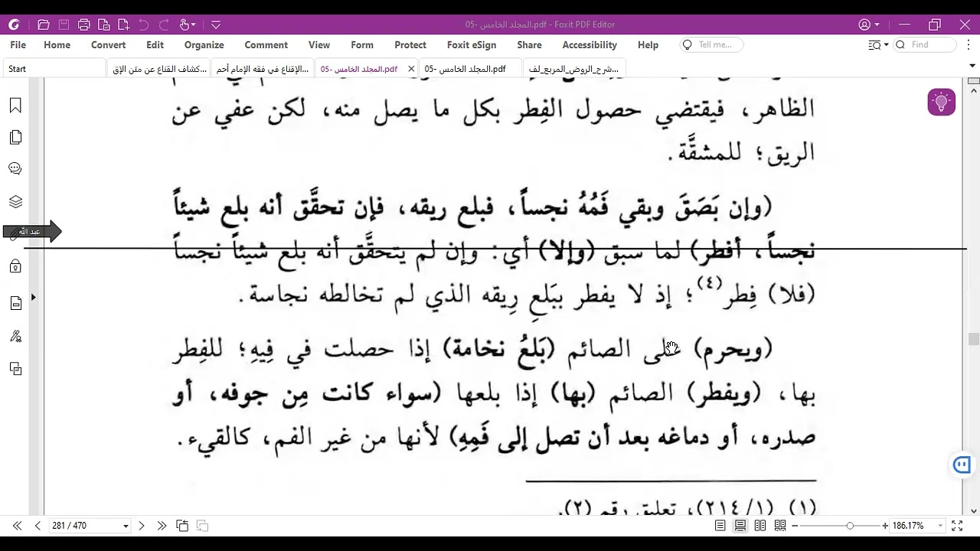Click the create-from-clipboard page icon
The width and height of the screenshot is (980, 551).
[103, 24]
